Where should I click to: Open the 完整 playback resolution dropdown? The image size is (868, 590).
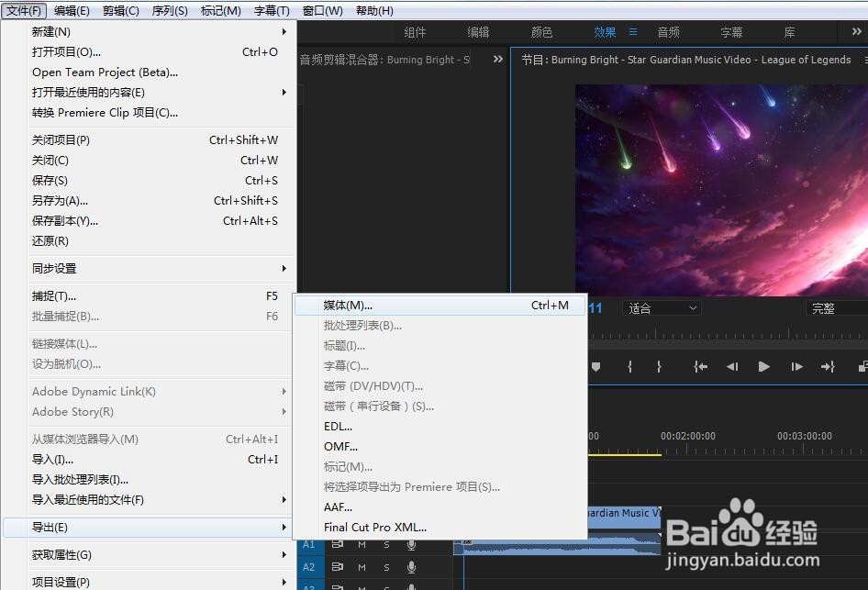click(x=837, y=308)
